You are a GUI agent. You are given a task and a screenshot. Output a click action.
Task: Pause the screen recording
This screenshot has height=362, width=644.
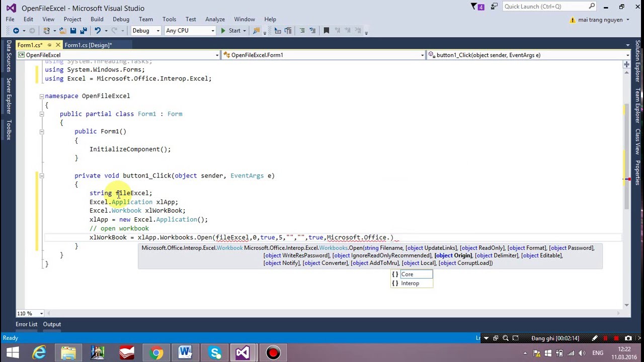tap(605, 338)
